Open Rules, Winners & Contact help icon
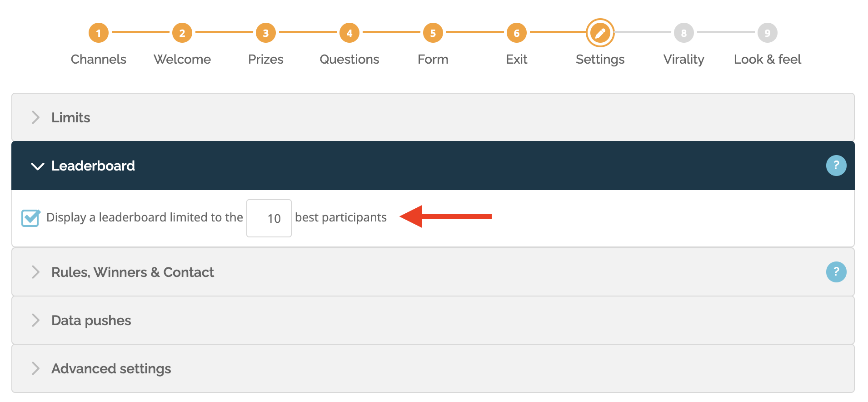 [x=836, y=272]
